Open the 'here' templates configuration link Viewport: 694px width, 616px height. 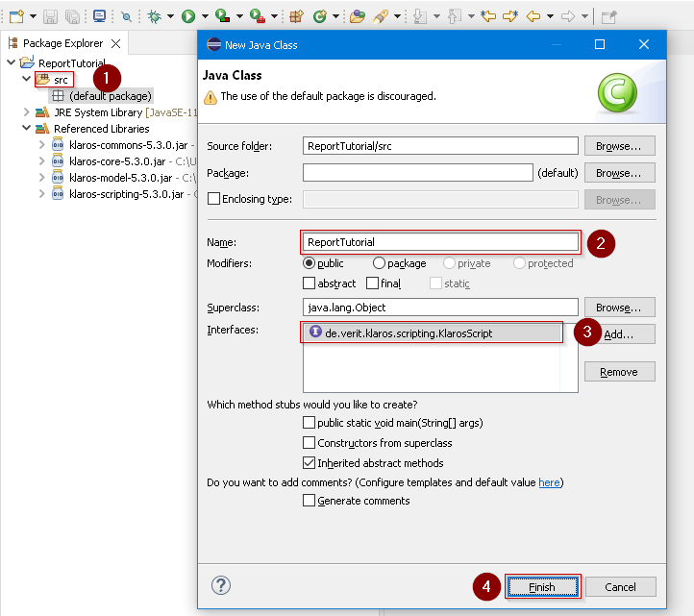(x=549, y=482)
